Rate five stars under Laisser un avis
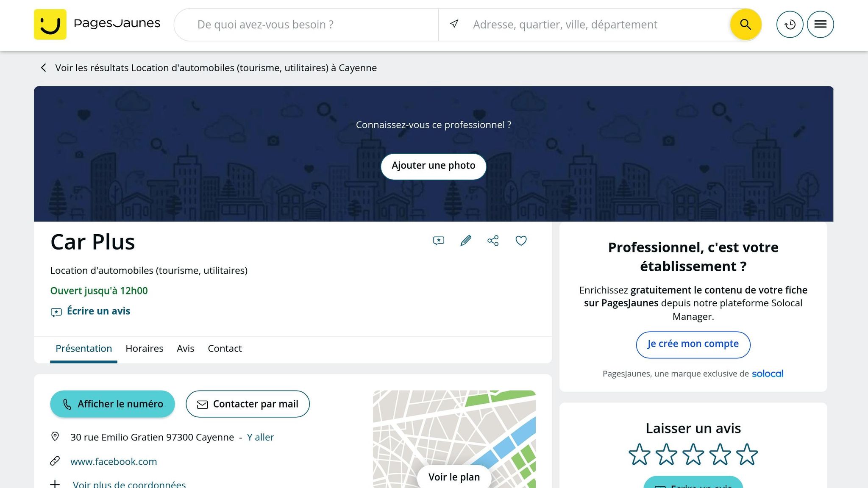868x488 pixels. [x=747, y=455]
